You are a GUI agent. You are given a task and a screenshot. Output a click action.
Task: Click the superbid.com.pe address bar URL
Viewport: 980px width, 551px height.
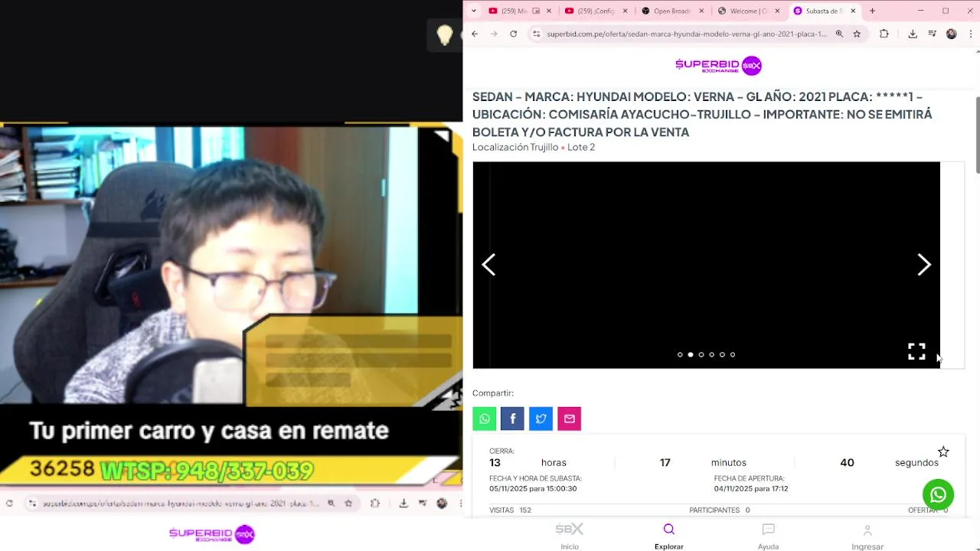point(687,34)
